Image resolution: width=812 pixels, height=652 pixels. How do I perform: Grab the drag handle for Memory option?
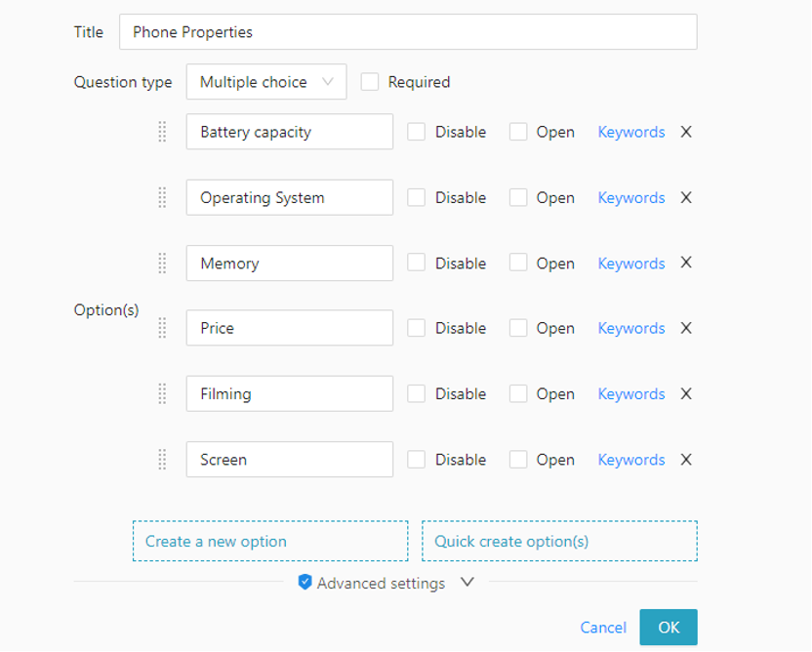pyautogui.click(x=162, y=264)
